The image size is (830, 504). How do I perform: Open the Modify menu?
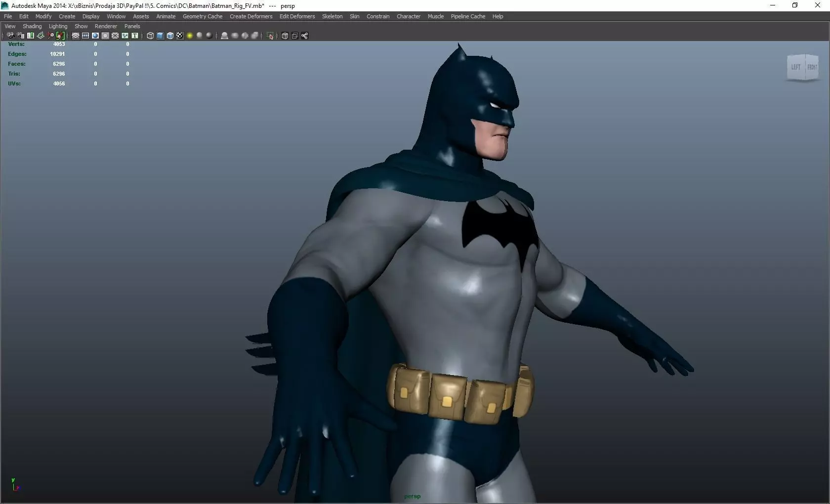[43, 16]
